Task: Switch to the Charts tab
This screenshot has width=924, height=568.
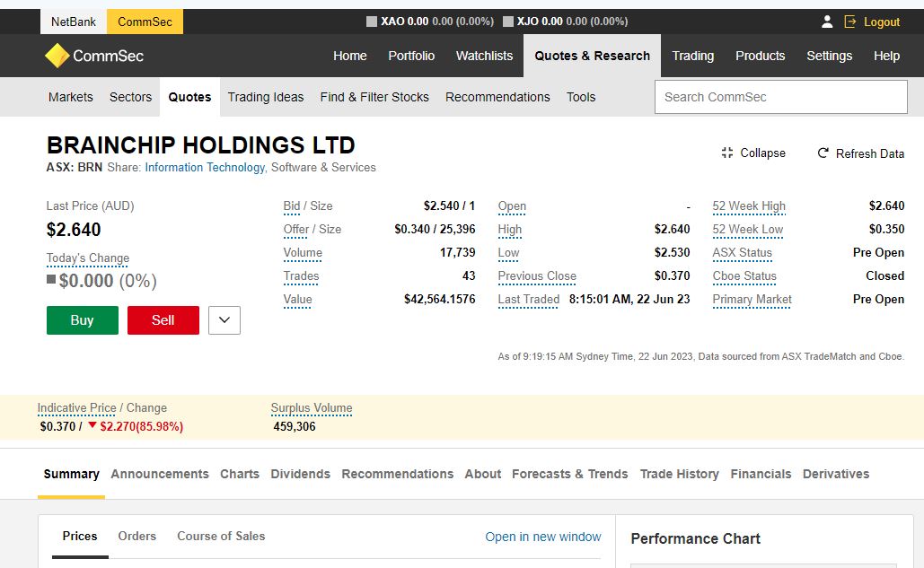Action: [240, 474]
